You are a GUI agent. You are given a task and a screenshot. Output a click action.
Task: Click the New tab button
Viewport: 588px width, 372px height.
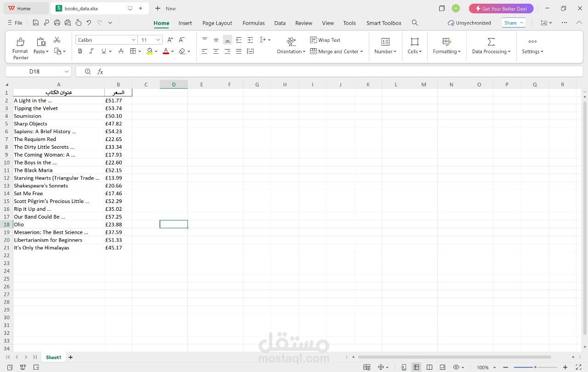165,8
